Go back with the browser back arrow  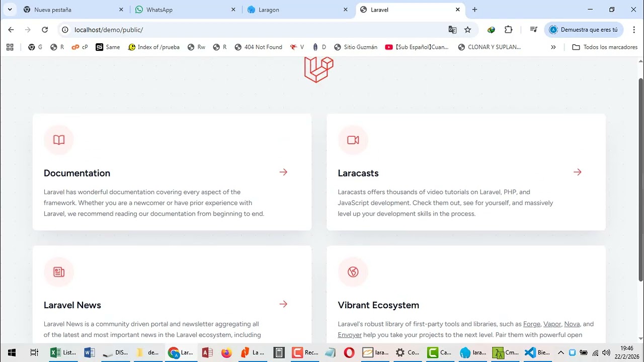pyautogui.click(x=11, y=30)
